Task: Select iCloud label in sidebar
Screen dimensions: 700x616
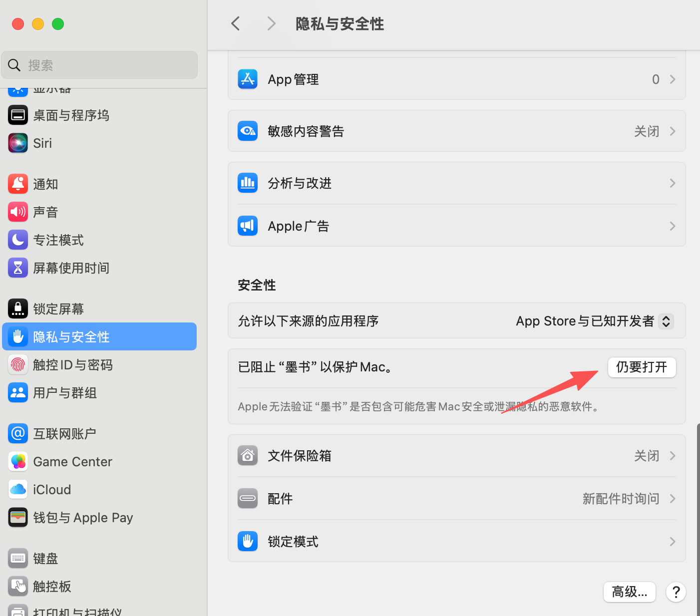Action: [52, 490]
